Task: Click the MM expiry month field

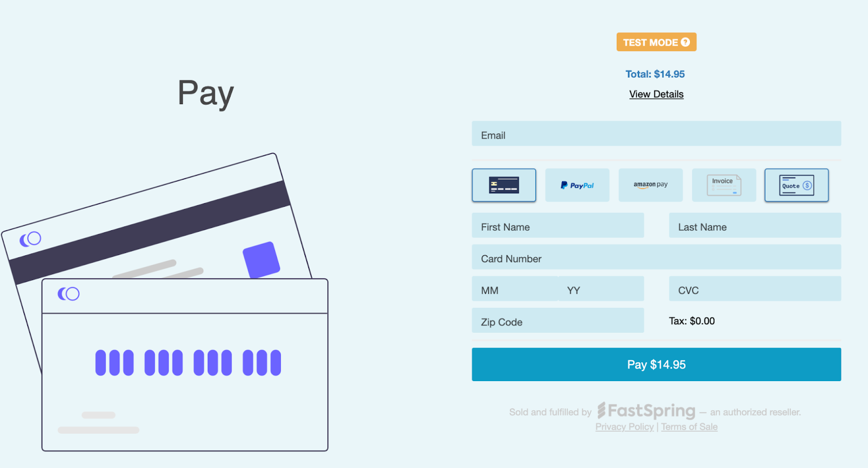Action: [x=515, y=289]
